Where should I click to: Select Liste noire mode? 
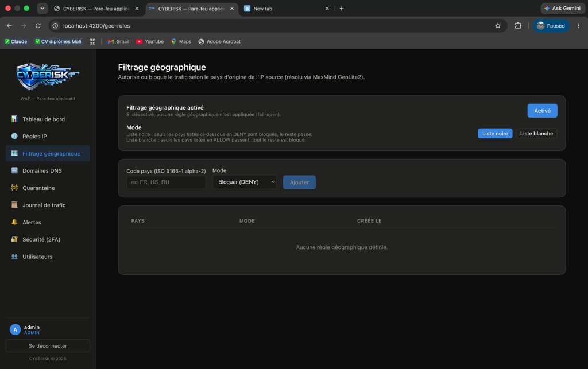point(495,133)
